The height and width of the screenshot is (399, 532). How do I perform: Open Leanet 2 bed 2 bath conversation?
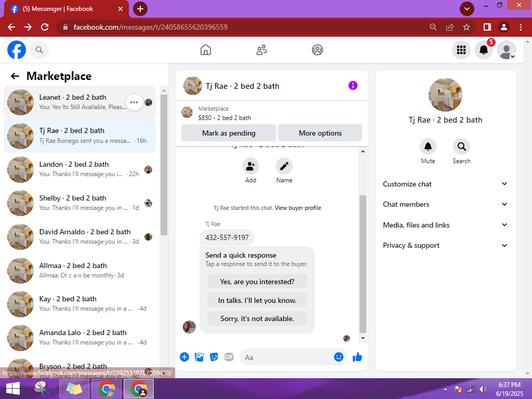[x=79, y=102]
